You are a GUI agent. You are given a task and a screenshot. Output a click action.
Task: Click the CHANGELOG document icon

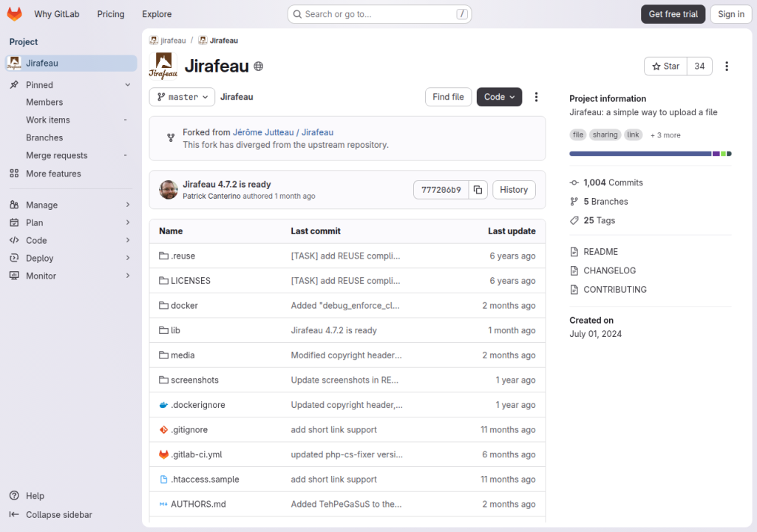574,270
